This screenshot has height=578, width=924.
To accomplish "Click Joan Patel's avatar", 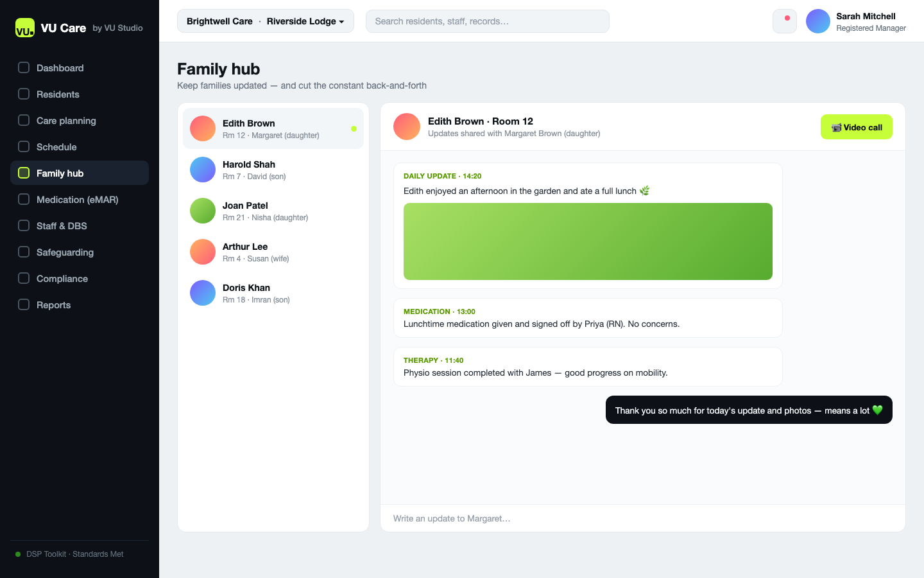I will pyautogui.click(x=203, y=211).
